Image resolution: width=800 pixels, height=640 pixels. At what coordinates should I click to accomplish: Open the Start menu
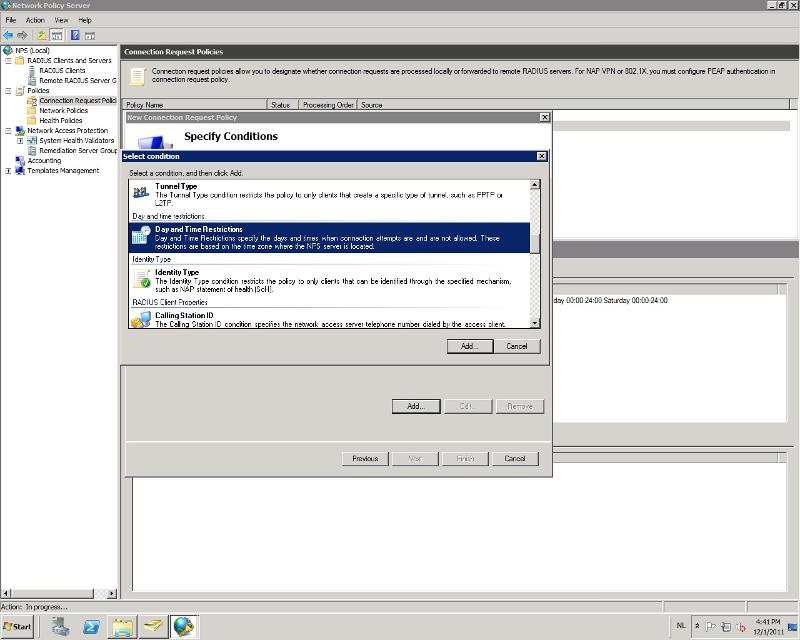17,626
